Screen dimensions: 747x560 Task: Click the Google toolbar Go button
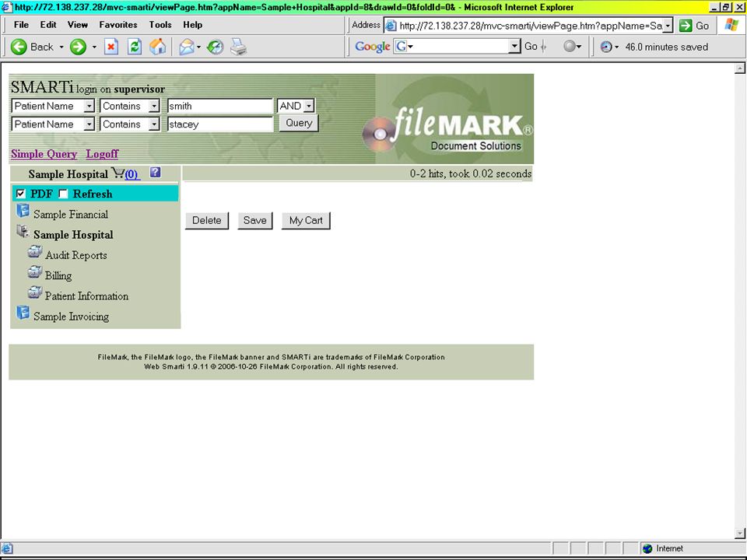(531, 46)
